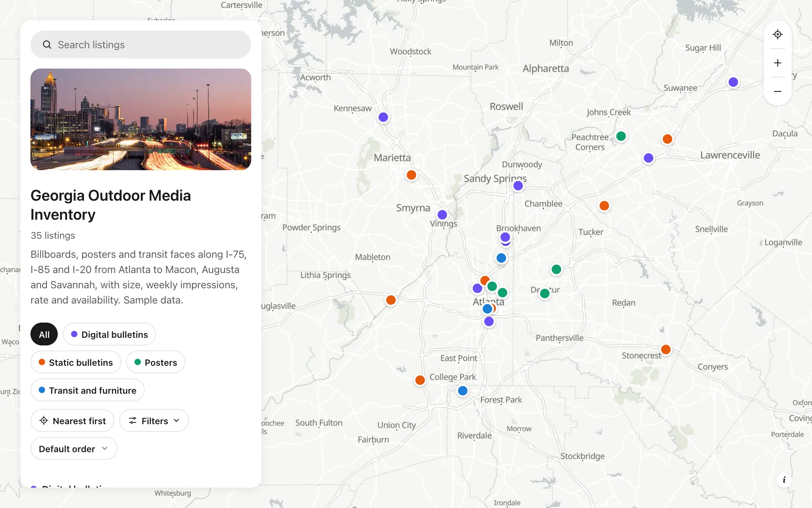Click the Search listings field
The image size is (812, 508).
click(141, 44)
